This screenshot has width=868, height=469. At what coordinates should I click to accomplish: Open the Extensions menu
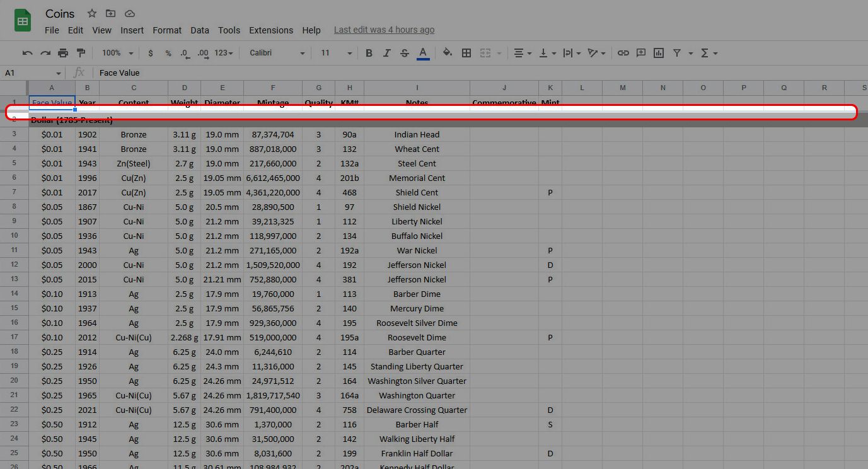[271, 30]
